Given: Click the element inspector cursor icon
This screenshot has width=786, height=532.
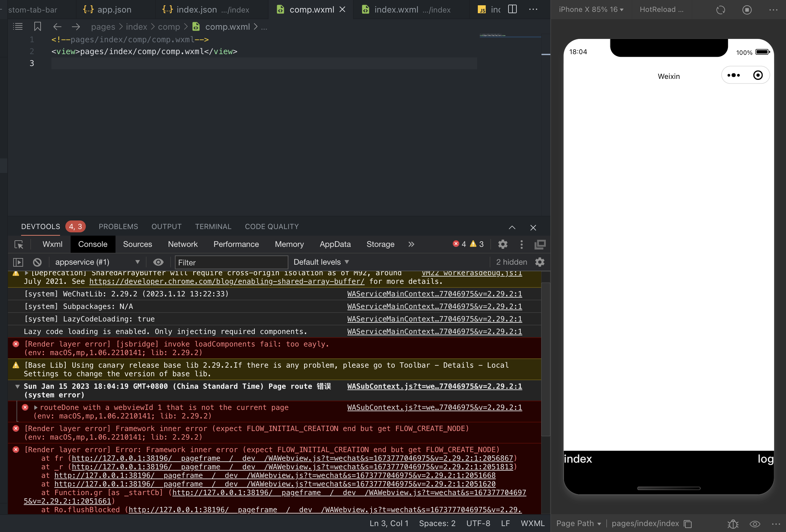Looking at the screenshot, I should [19, 245].
